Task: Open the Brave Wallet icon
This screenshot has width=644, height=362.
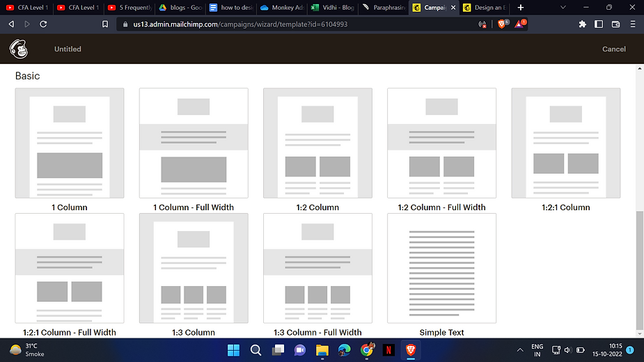Action: (615, 24)
